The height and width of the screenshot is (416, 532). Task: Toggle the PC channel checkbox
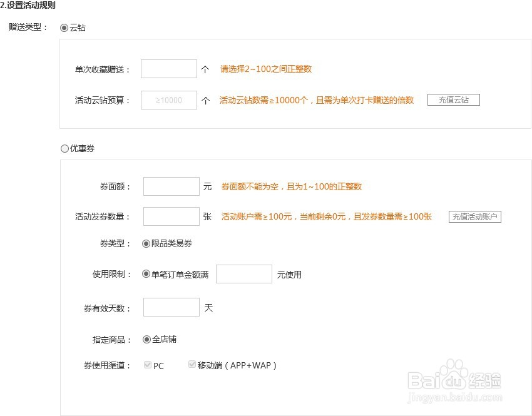coord(148,365)
